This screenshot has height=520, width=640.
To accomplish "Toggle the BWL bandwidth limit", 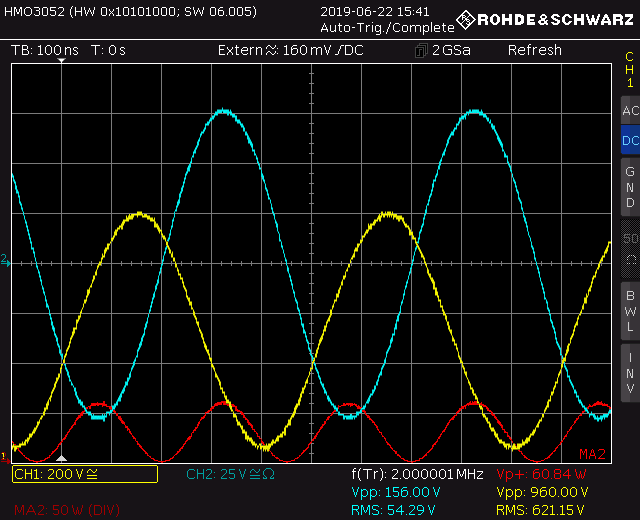I will coord(629,310).
